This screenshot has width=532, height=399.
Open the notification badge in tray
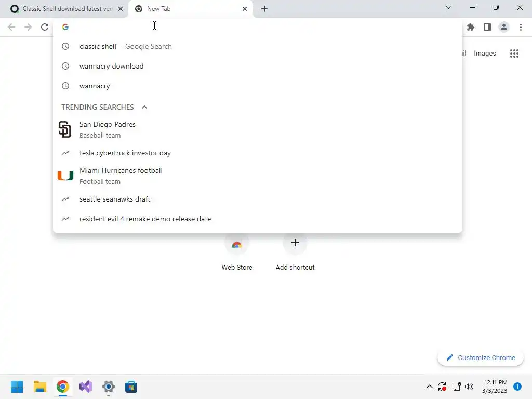(517, 387)
